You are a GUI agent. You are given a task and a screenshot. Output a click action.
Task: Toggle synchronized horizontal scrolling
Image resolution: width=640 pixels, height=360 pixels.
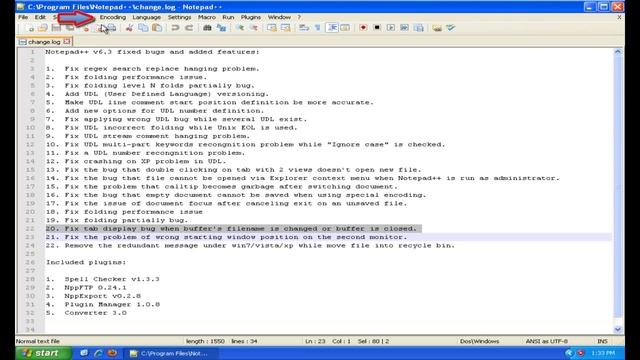(x=285, y=28)
